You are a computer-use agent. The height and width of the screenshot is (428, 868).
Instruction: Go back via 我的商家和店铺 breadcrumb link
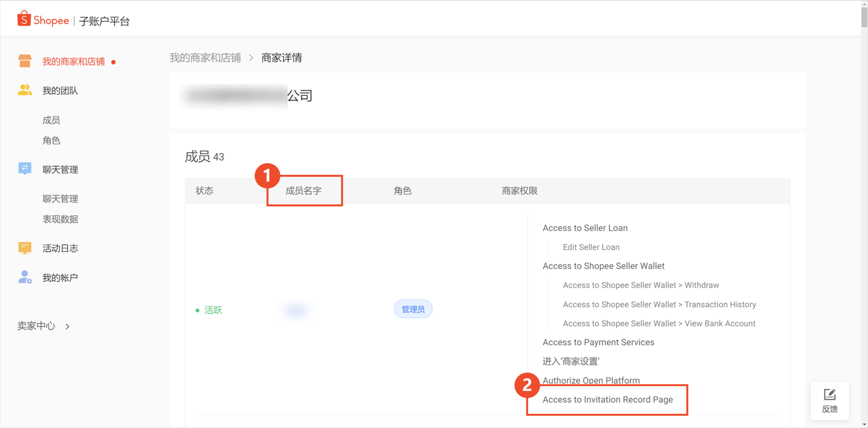[205, 58]
